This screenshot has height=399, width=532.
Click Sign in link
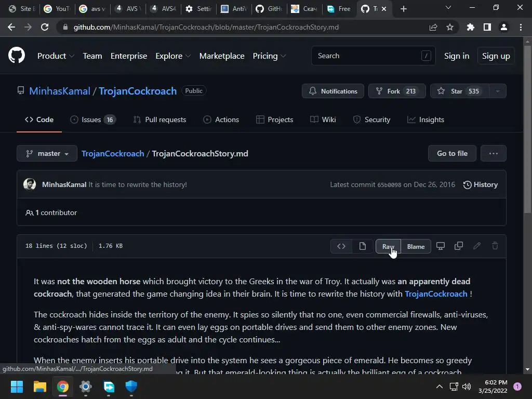coord(457,56)
